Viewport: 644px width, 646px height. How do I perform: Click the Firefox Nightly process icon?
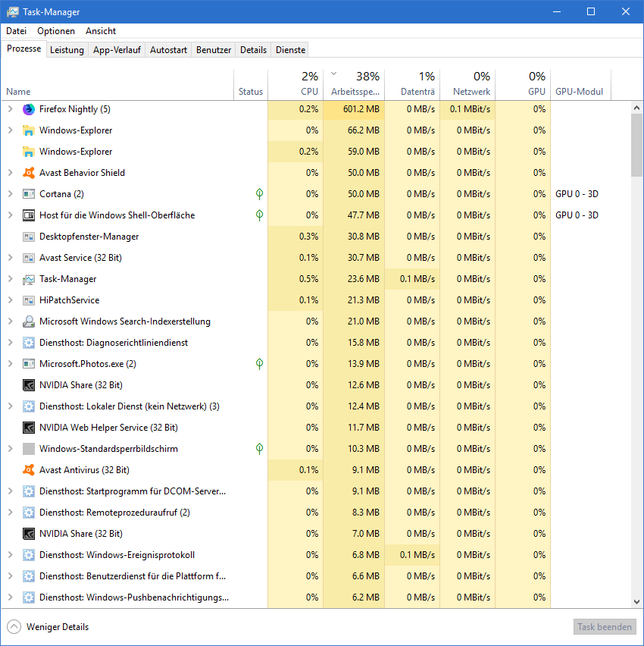[x=29, y=109]
